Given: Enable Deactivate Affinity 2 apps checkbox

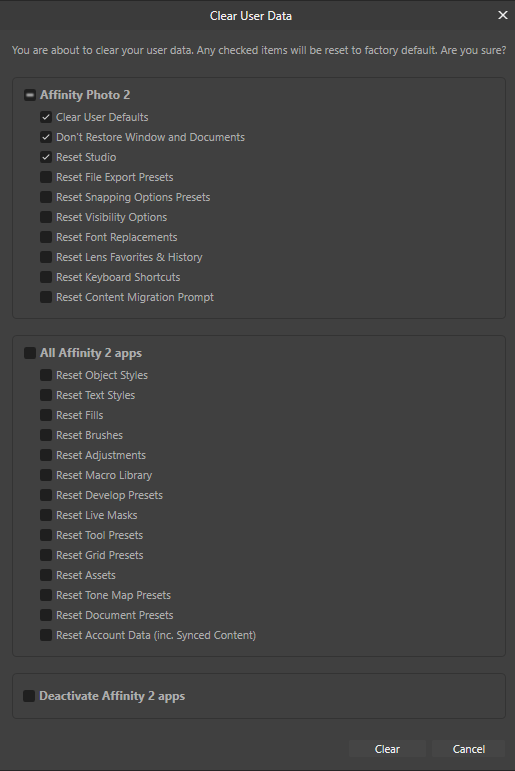Looking at the screenshot, I should click(x=29, y=696).
